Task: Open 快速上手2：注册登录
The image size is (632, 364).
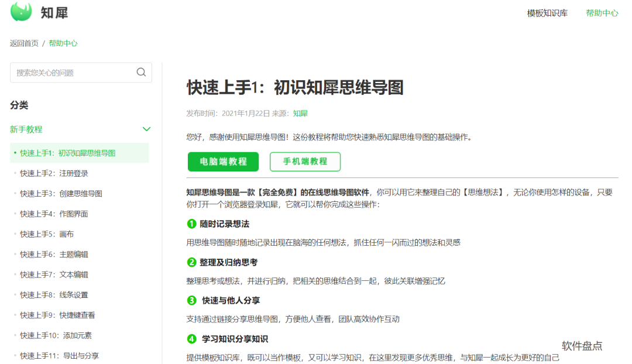Action: pos(54,173)
